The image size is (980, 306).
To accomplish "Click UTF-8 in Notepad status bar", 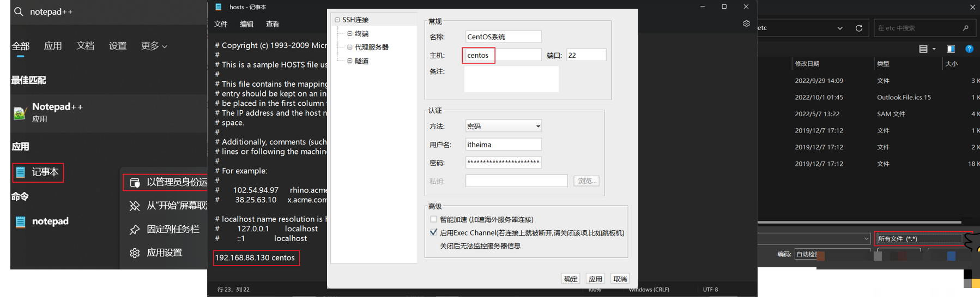I will [x=710, y=290].
